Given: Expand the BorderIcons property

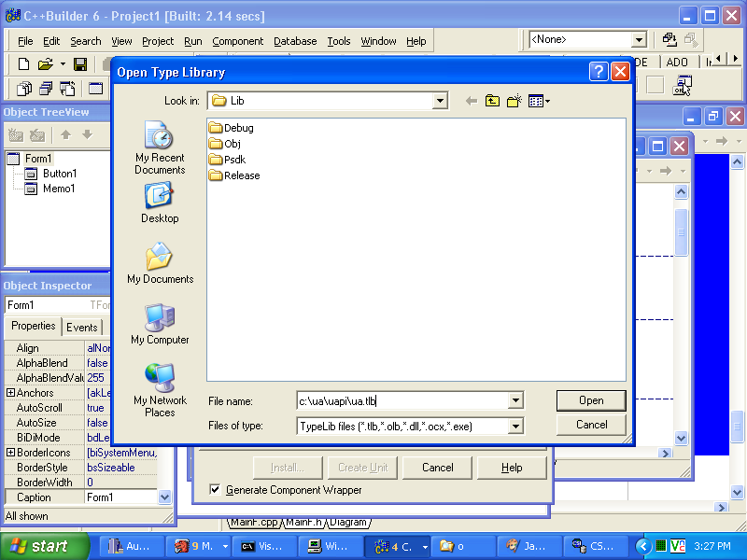Looking at the screenshot, I should click(x=10, y=453).
